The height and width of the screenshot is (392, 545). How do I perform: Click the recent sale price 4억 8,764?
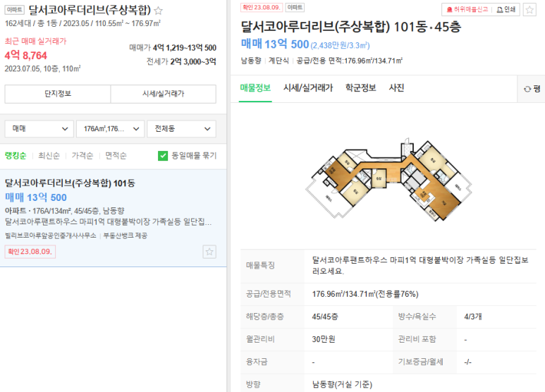(x=25, y=56)
